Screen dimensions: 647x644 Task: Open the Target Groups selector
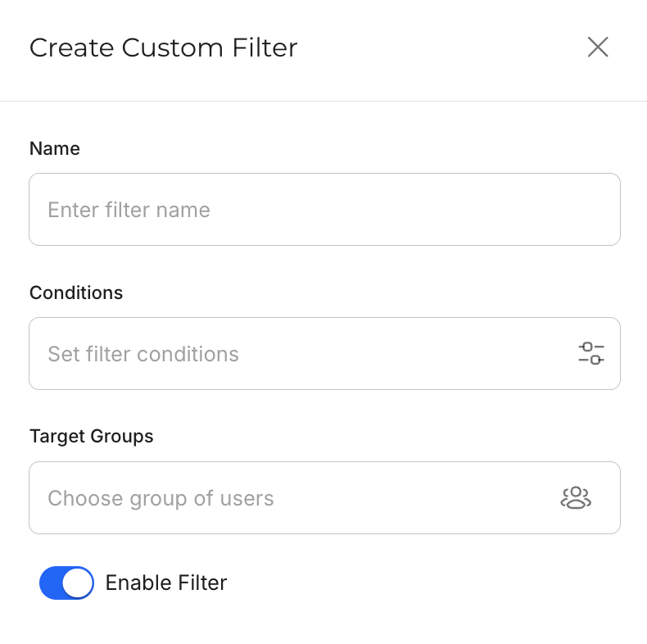tap(324, 498)
